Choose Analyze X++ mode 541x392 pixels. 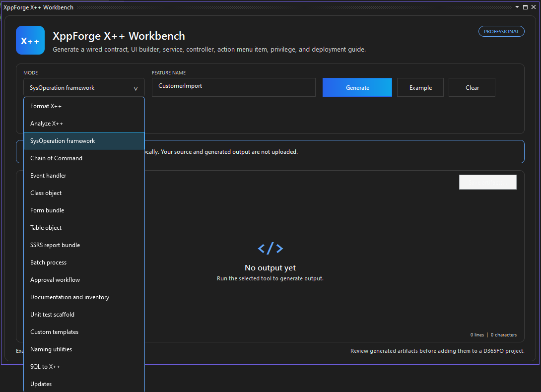coord(84,124)
